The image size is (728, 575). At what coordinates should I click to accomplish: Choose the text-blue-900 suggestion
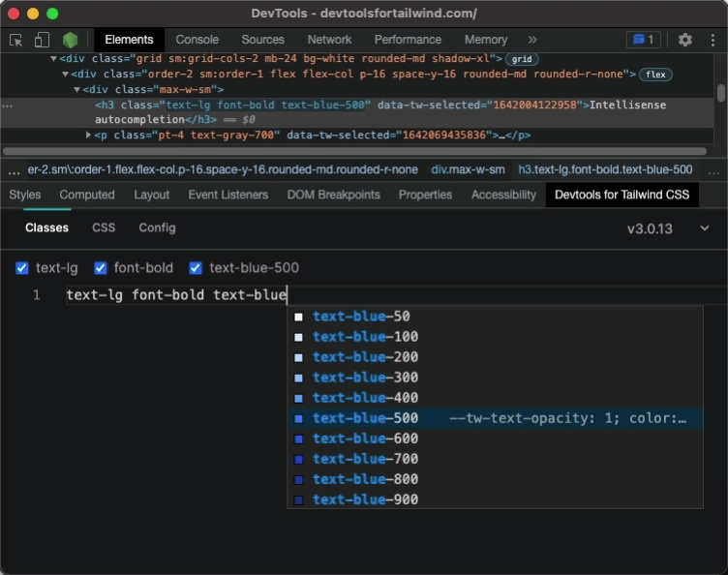pyautogui.click(x=495, y=499)
